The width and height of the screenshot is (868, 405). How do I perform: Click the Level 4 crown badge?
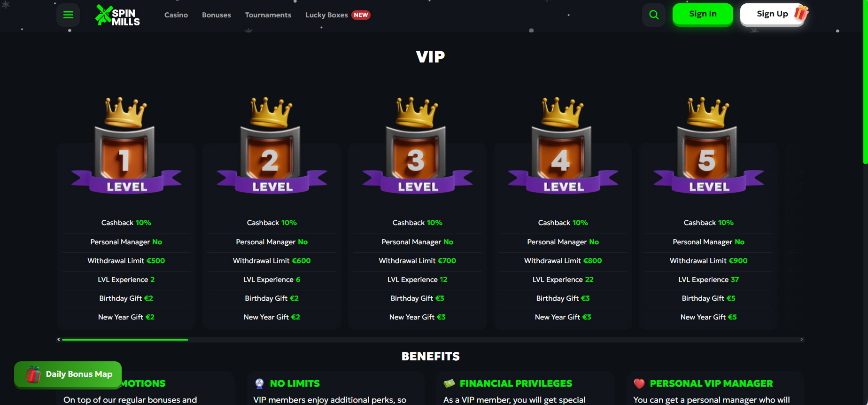coord(563,145)
